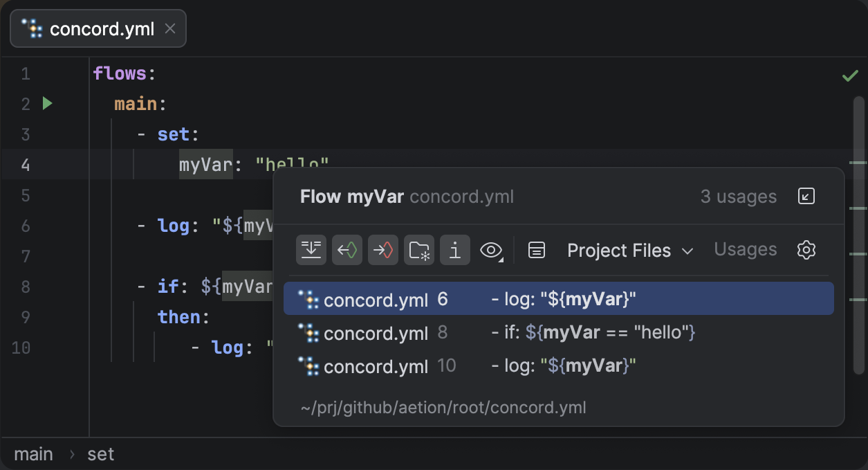Click the green inspections checkmark widget

point(850,75)
